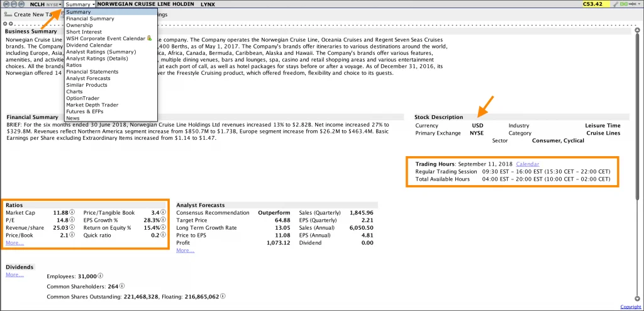Click info icon next to Employees 31,000
The height and width of the screenshot is (311, 644).
pyautogui.click(x=101, y=276)
